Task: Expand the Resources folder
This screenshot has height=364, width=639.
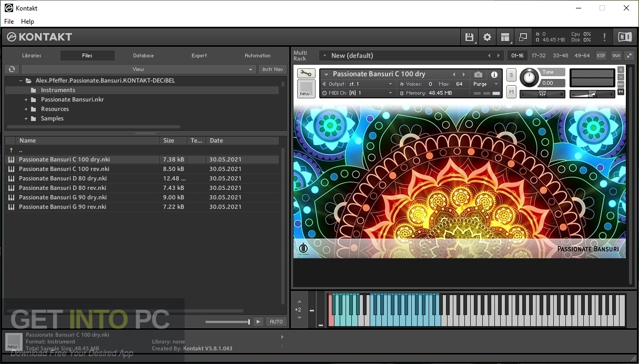Action: (x=26, y=109)
